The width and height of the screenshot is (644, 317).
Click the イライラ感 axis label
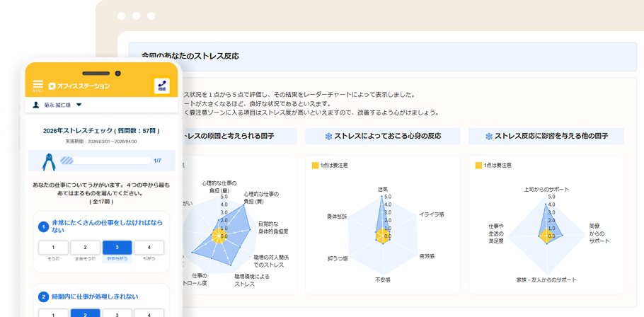click(x=431, y=214)
